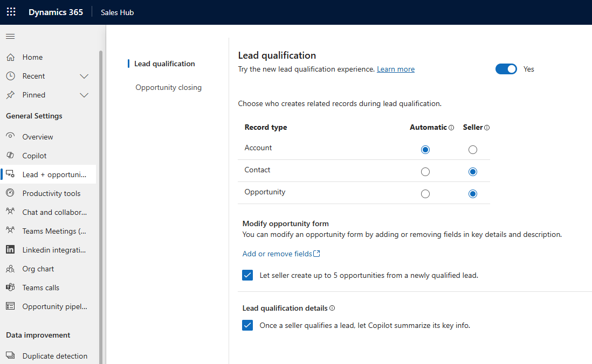
Task: Expand the Pinned section
Action: (84, 95)
